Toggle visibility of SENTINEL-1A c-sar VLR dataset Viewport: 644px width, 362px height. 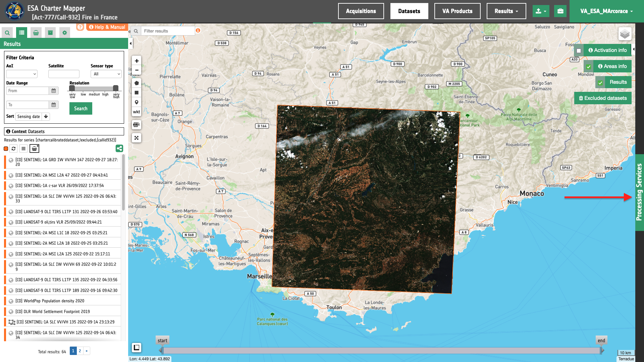coord(11,186)
